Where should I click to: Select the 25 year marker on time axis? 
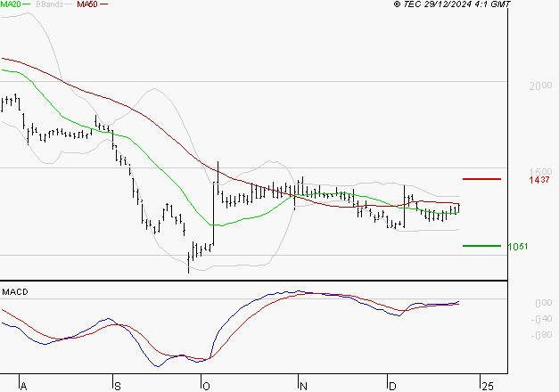tap(488, 387)
